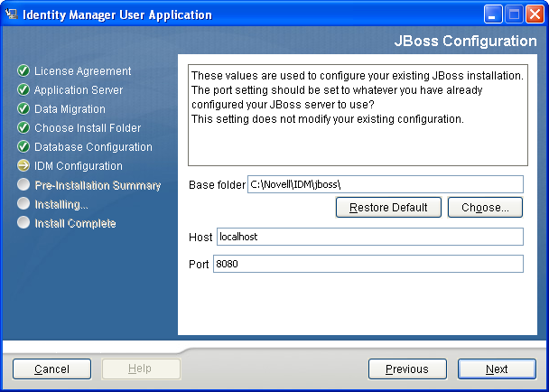This screenshot has width=549, height=392.
Task: Select the Application Server step label
Action: click(x=79, y=90)
